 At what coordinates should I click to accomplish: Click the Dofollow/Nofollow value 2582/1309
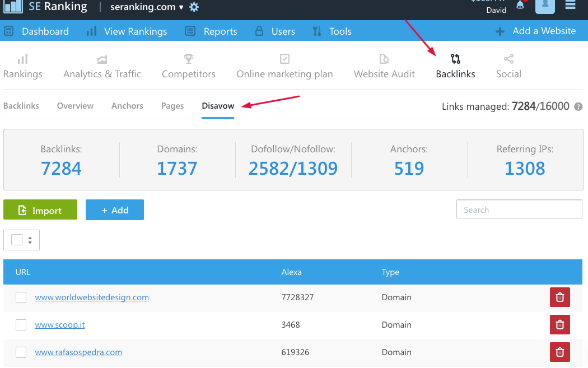click(293, 169)
